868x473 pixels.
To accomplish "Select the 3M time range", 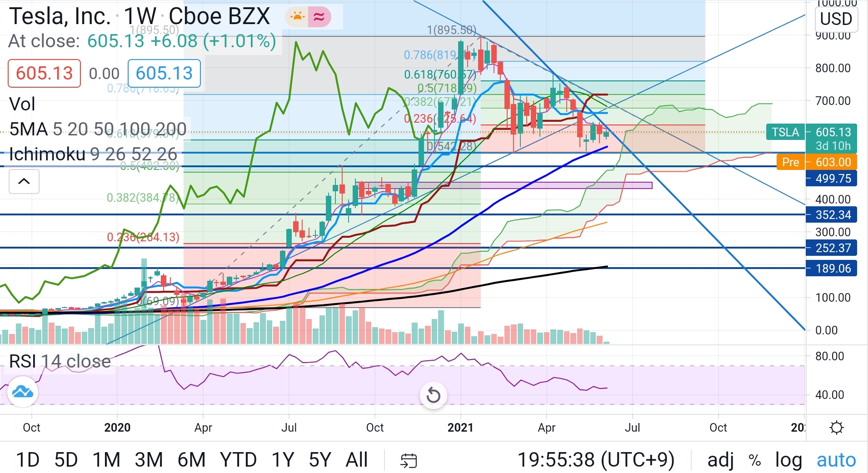I will [x=149, y=460].
